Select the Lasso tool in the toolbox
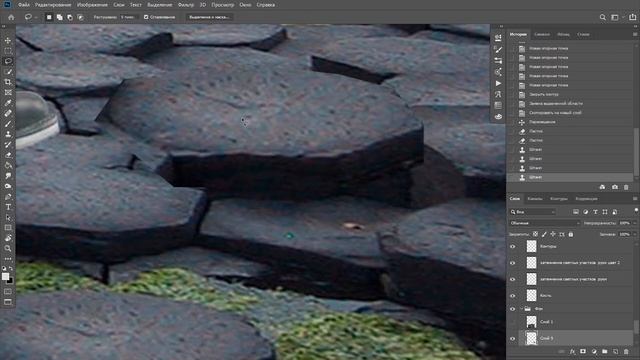 (x=8, y=61)
